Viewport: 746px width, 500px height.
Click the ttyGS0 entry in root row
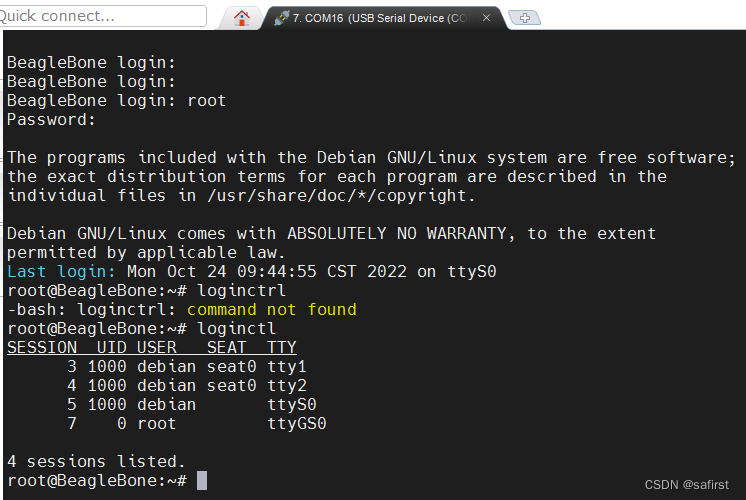coord(297,423)
